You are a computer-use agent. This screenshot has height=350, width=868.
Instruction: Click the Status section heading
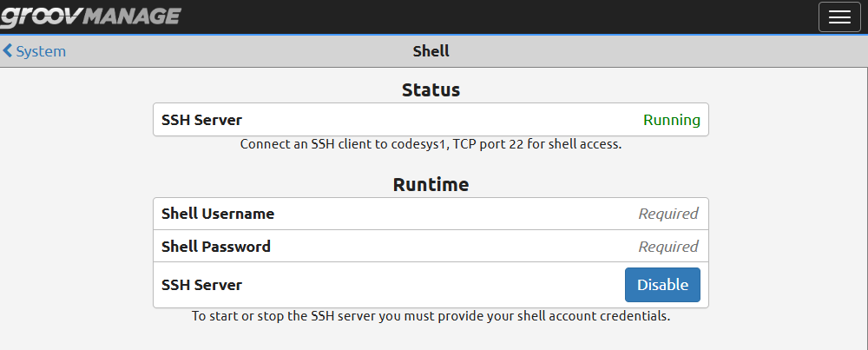pyautogui.click(x=431, y=89)
